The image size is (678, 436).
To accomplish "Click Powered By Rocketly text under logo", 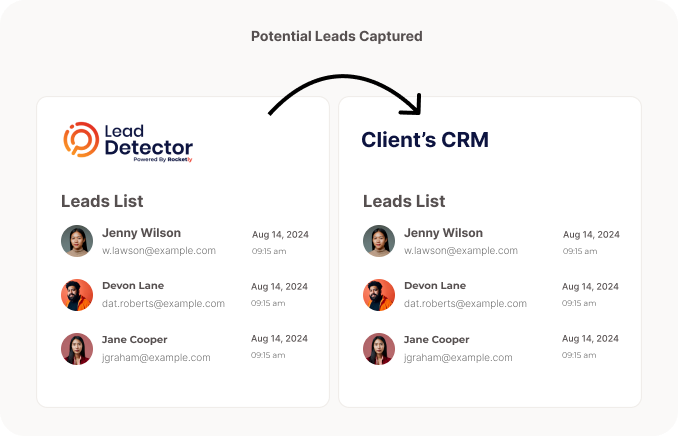I will click(163, 160).
